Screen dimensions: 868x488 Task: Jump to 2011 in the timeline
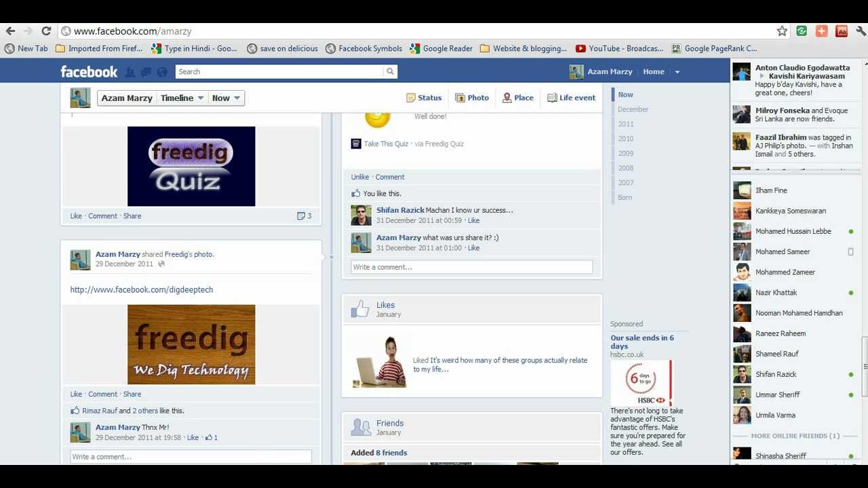626,124
